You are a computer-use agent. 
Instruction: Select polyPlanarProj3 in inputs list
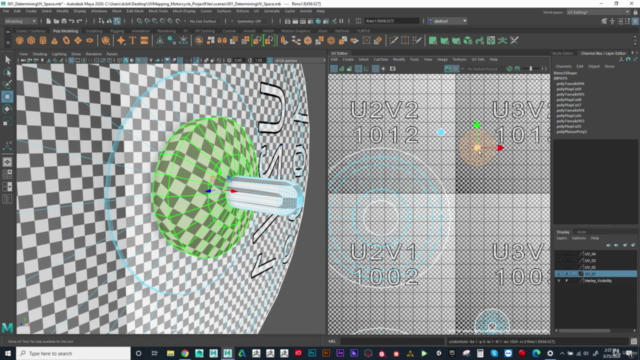coord(571,132)
